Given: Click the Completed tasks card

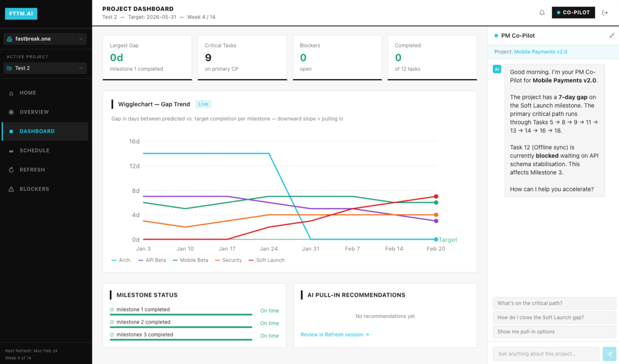Looking at the screenshot, I should (x=432, y=57).
